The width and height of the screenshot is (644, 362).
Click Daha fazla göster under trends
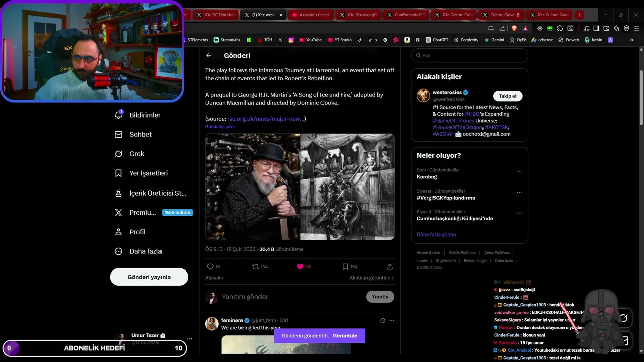[x=437, y=235]
